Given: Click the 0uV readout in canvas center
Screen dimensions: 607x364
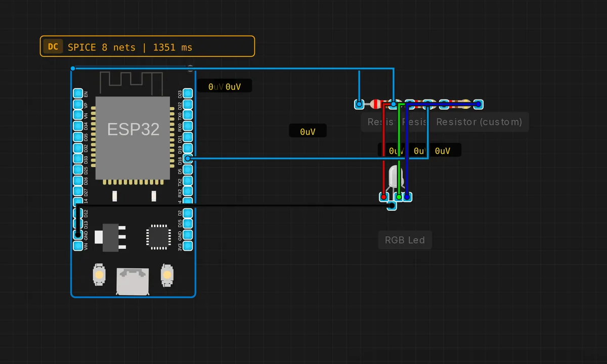Looking at the screenshot, I should (308, 131).
